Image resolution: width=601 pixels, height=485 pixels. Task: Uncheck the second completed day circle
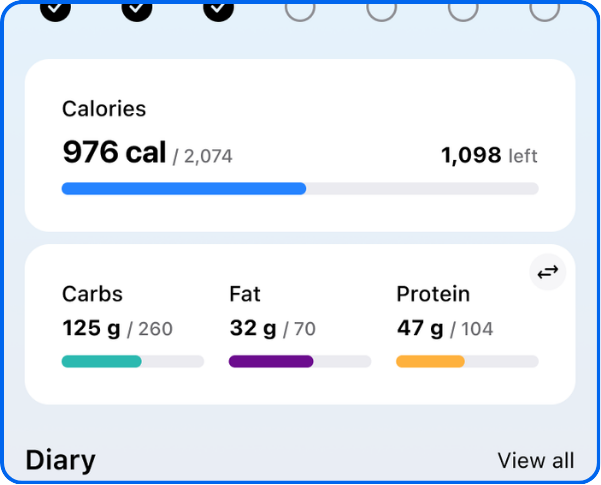pos(137,8)
